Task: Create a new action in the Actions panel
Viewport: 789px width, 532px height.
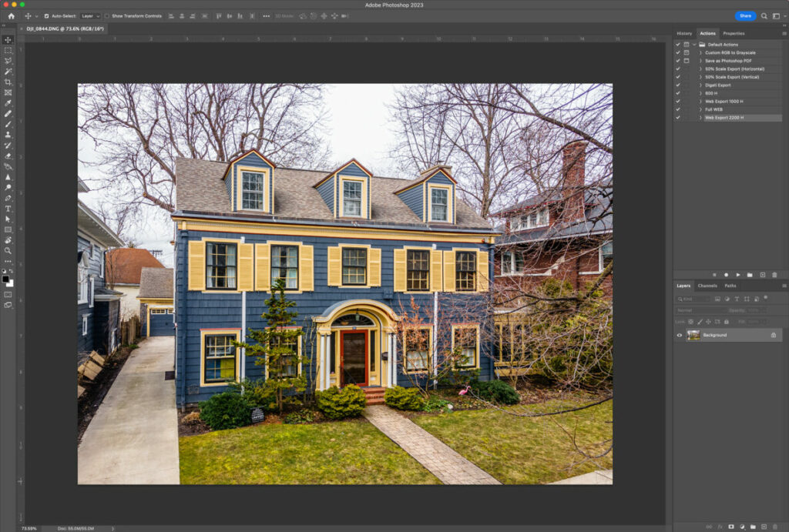Action: point(763,275)
